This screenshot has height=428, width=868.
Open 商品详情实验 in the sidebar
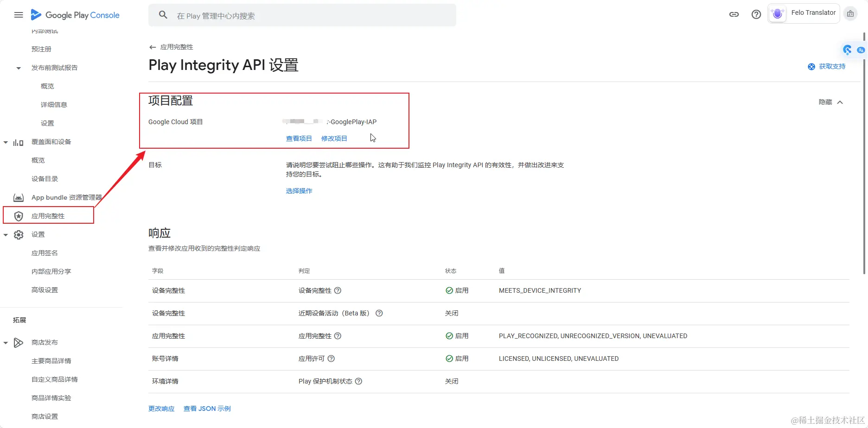51,398
